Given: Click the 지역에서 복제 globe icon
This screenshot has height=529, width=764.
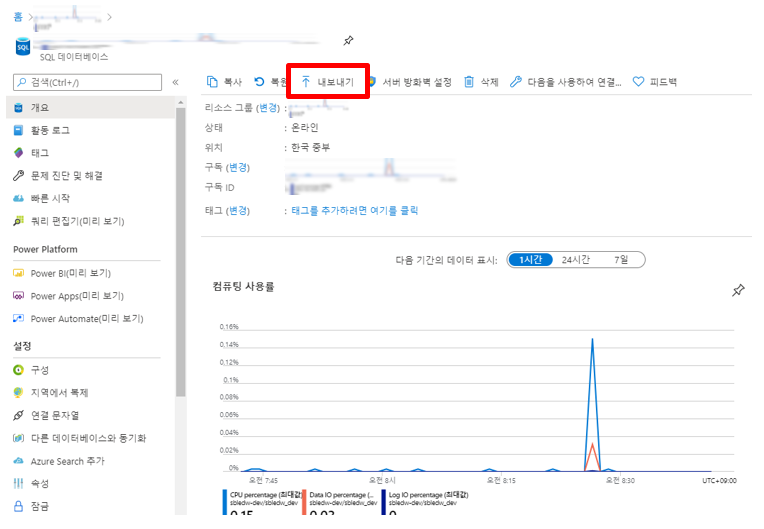Looking at the screenshot, I should click(x=19, y=392).
